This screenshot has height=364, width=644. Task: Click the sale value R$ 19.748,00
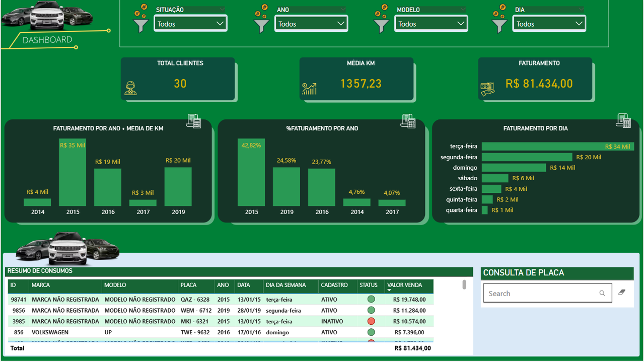pos(408,300)
